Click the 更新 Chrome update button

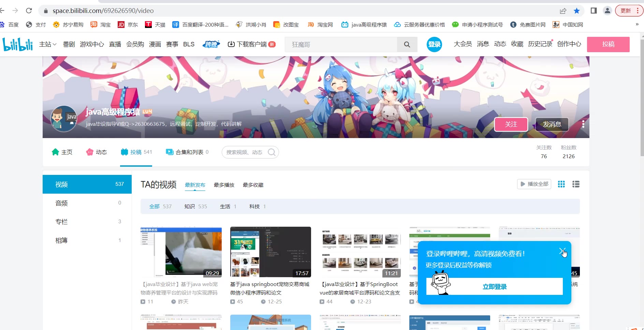[629, 11]
